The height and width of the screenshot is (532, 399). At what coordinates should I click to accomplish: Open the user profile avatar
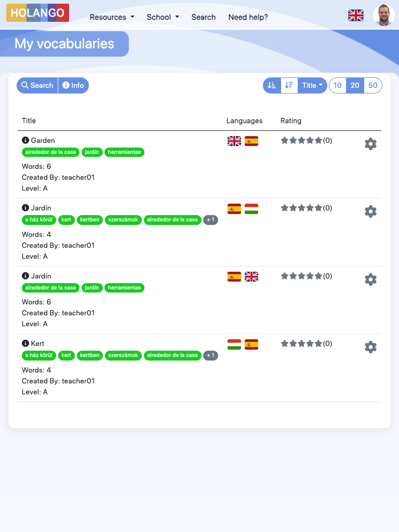click(x=383, y=15)
